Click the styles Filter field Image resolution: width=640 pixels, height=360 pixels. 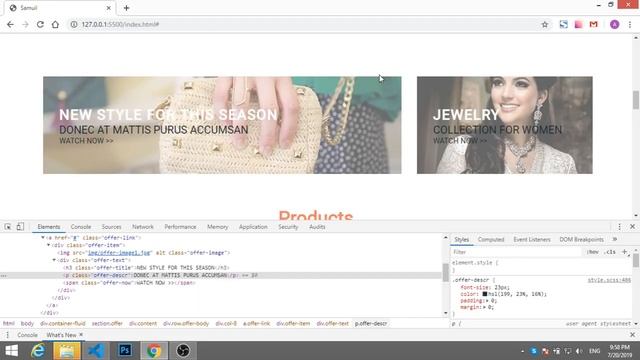pyautogui.click(x=516, y=252)
